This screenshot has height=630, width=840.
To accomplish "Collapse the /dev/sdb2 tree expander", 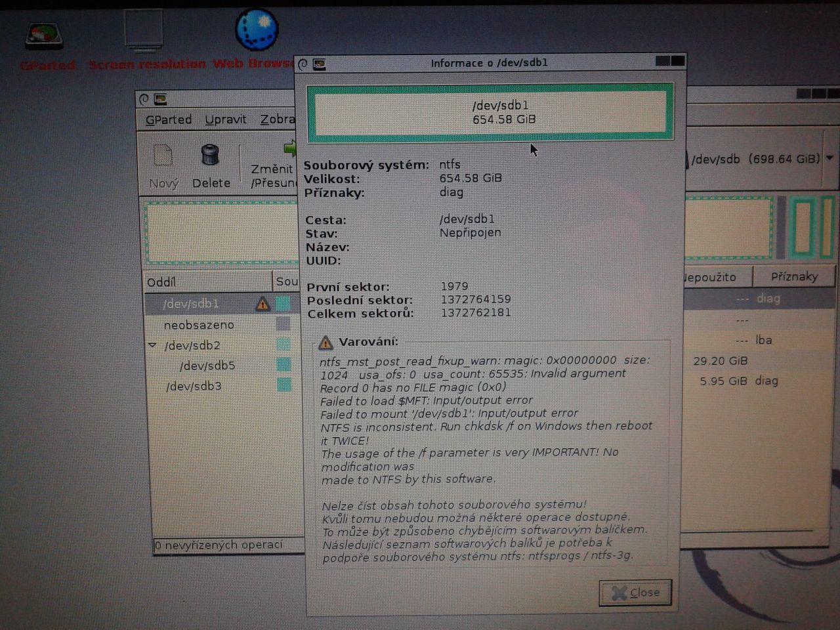I will click(152, 345).
